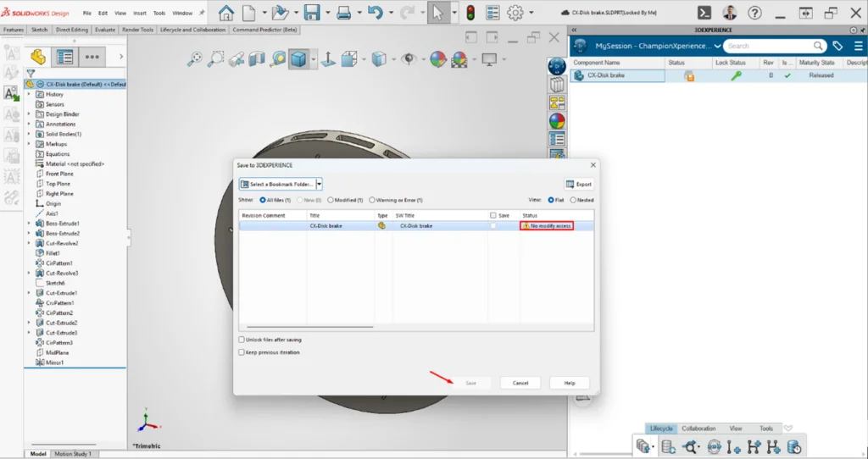Choose the Modified (1) filter radio button

[331, 200]
